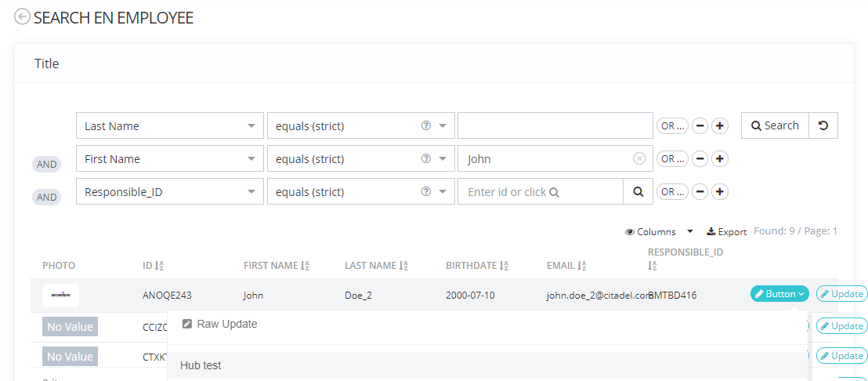Toggle the OR option on Last Name row
This screenshot has height=381, width=868.
point(671,125)
